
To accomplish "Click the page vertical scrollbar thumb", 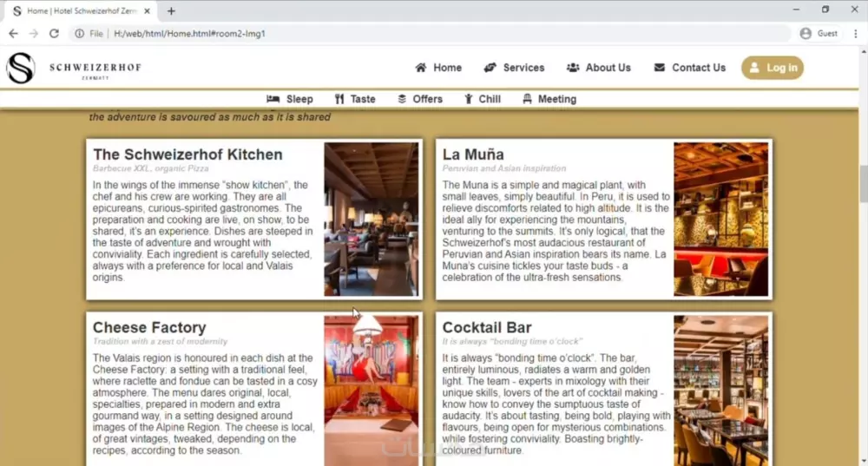I will pos(863,184).
